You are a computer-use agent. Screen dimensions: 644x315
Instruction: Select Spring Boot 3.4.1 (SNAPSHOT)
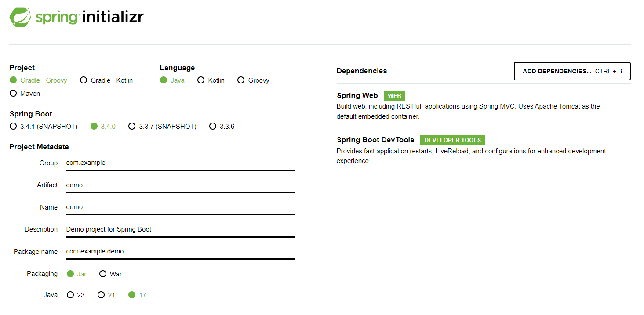click(x=44, y=127)
